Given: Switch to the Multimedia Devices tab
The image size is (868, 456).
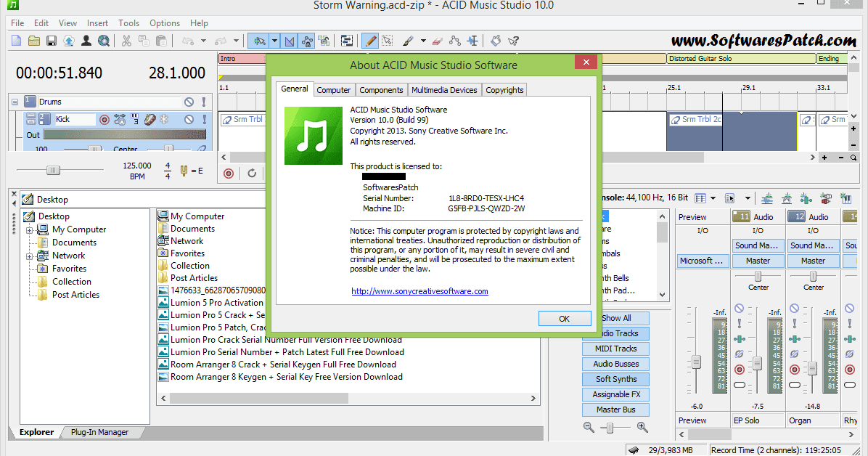Looking at the screenshot, I should pyautogui.click(x=444, y=90).
